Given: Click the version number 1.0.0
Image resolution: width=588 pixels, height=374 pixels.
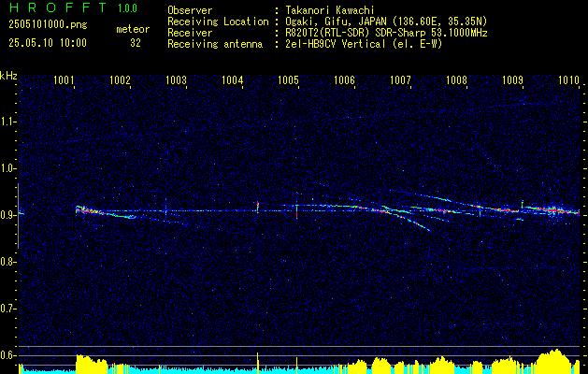Looking at the screenshot, I should pos(127,7).
